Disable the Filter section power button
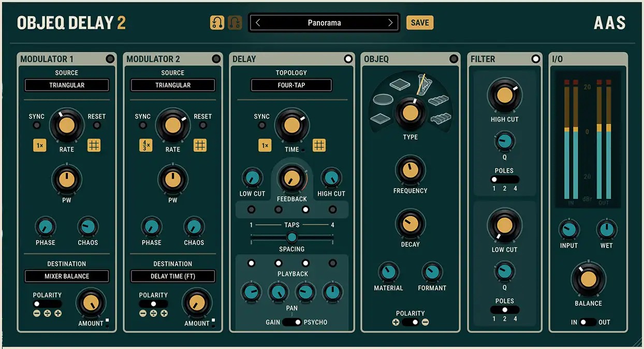Viewport: 644px width, 349px height. tap(535, 59)
